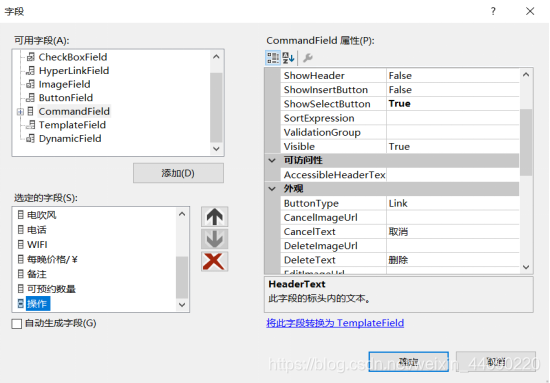Image resolution: width=550 pixels, height=383 pixels.
Task: Click the 取消 button
Action: coord(496,362)
